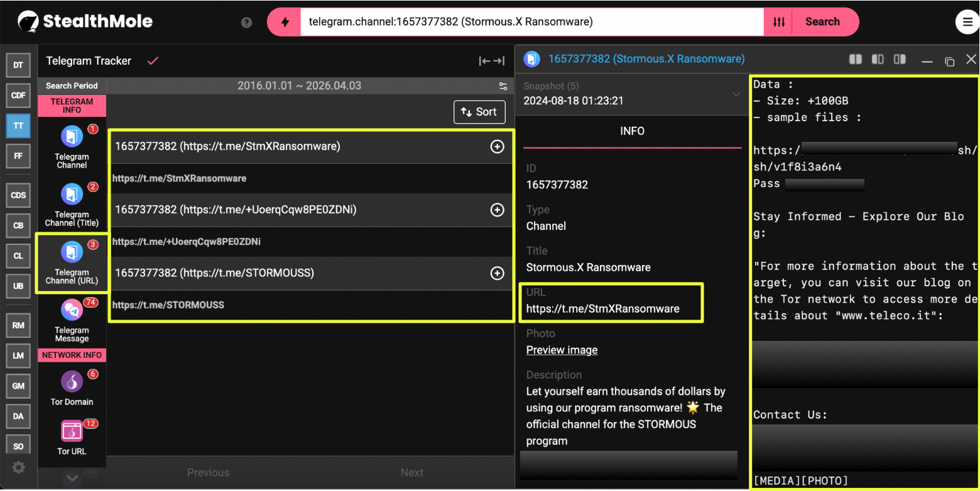This screenshot has height=491, width=980.
Task: Expand the Snapshot (5) dropdown
Action: [x=736, y=94]
